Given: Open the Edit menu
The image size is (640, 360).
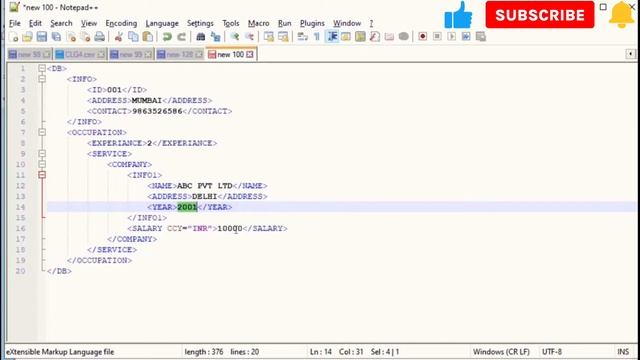Looking at the screenshot, I should coord(35,23).
